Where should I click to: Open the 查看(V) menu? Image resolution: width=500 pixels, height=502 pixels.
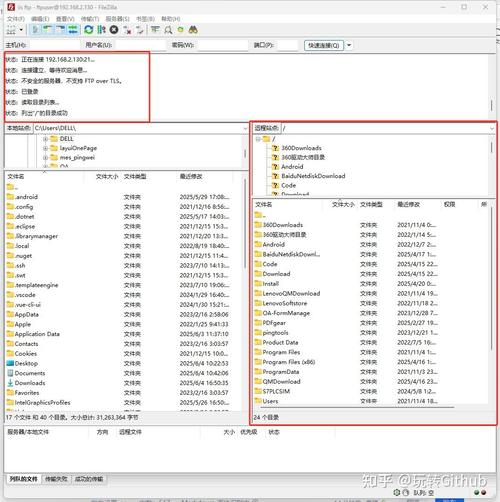coord(65,19)
